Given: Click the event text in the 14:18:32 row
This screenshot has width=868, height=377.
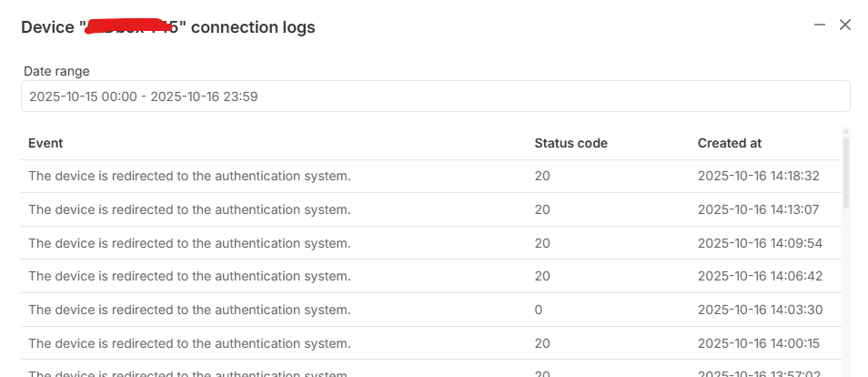Looking at the screenshot, I should coord(190,177).
